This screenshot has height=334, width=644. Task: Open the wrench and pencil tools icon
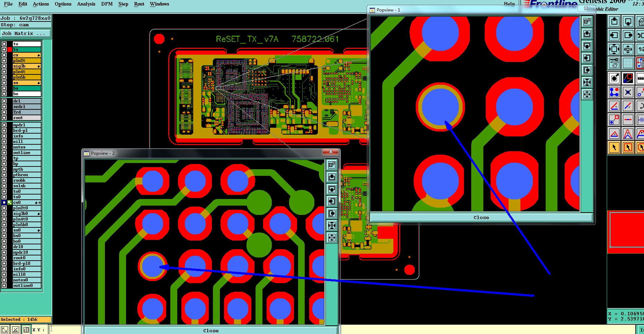pyautogui.click(x=614, y=63)
